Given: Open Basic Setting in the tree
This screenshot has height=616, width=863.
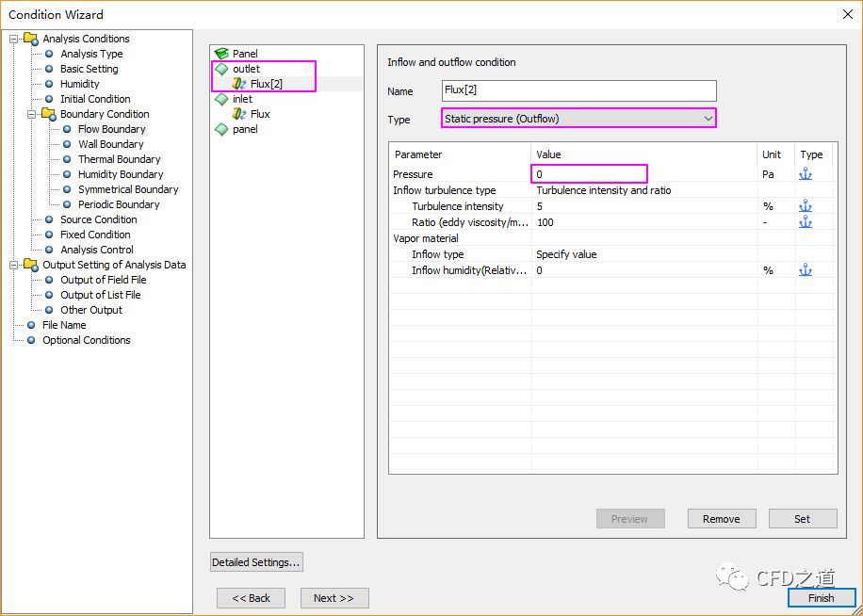Looking at the screenshot, I should [x=90, y=69].
